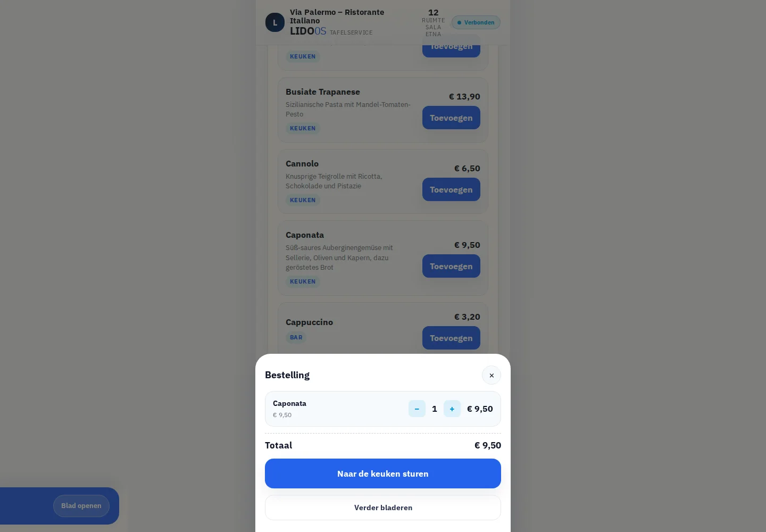Send order with Naar de keuken sturen

pos(383,473)
